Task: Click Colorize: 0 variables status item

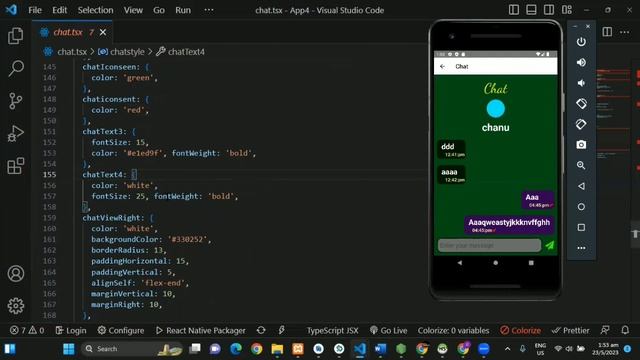Action: click(x=453, y=330)
